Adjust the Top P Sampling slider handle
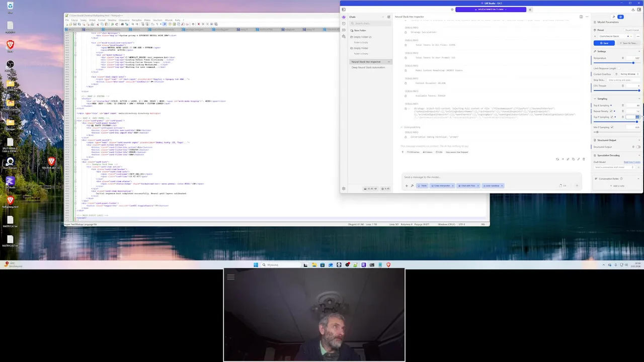 pos(637,122)
